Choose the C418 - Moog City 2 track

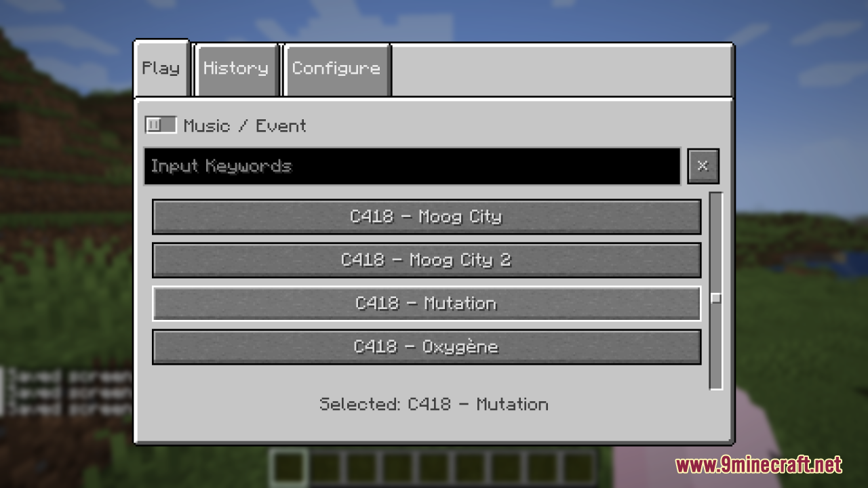(x=427, y=260)
